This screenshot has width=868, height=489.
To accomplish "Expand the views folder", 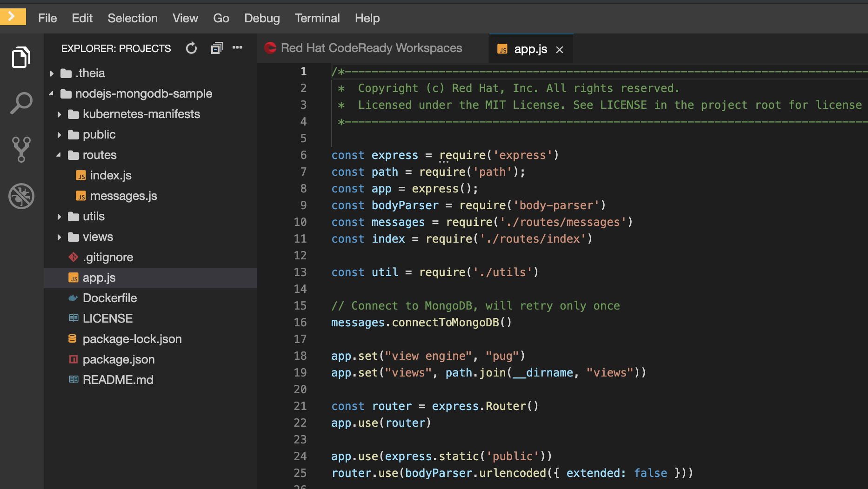I will pyautogui.click(x=59, y=237).
